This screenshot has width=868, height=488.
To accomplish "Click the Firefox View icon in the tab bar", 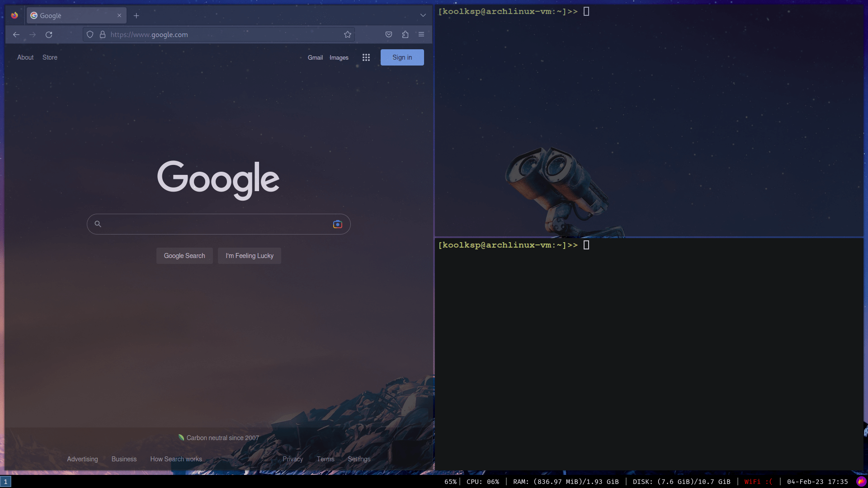I will (14, 15).
